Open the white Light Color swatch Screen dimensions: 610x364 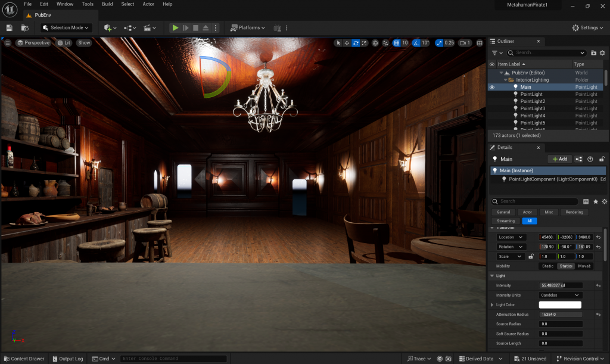click(x=560, y=305)
